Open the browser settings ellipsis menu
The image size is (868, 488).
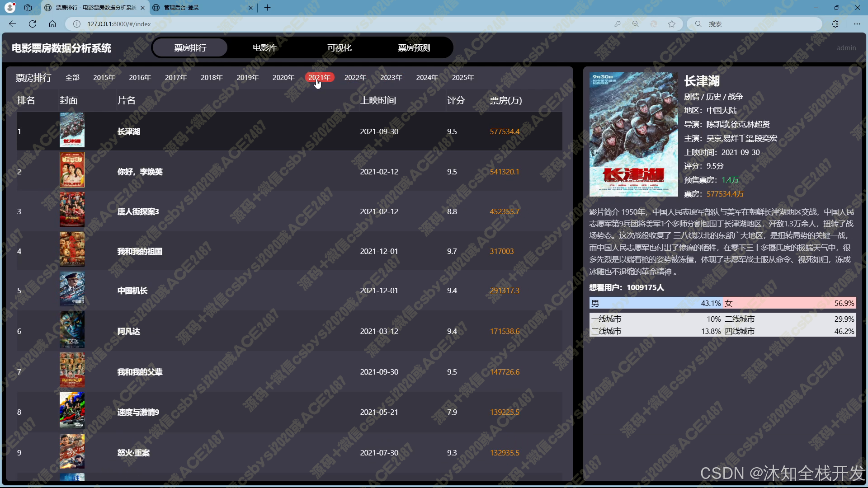pos(857,24)
